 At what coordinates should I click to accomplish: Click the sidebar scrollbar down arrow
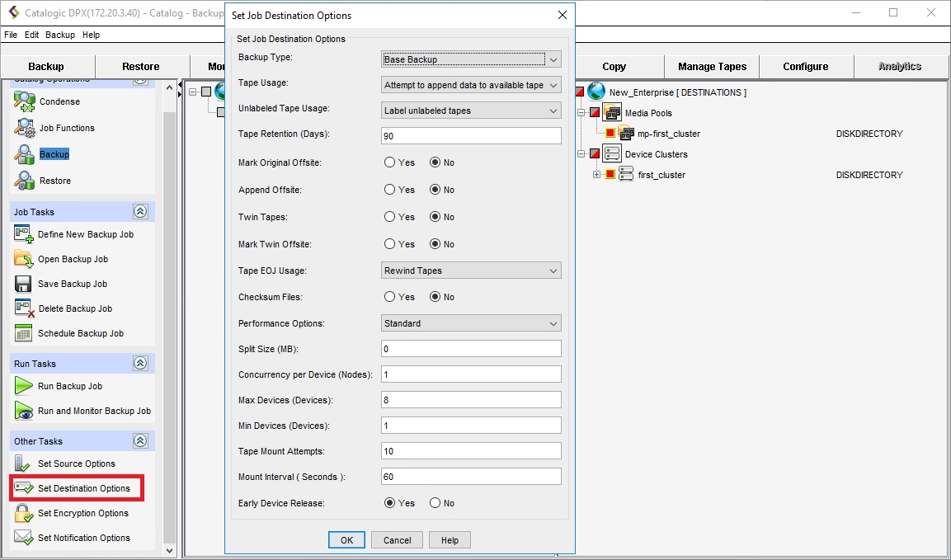[170, 550]
